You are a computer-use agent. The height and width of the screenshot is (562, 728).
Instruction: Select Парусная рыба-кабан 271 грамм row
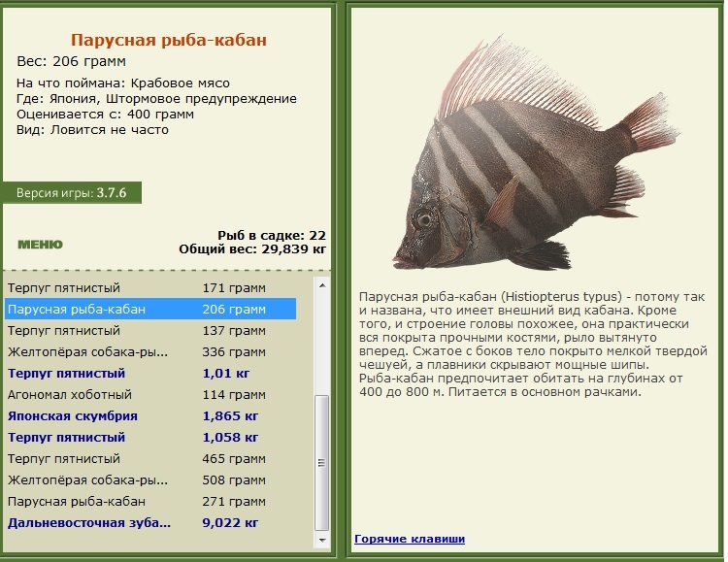[x=150, y=502]
